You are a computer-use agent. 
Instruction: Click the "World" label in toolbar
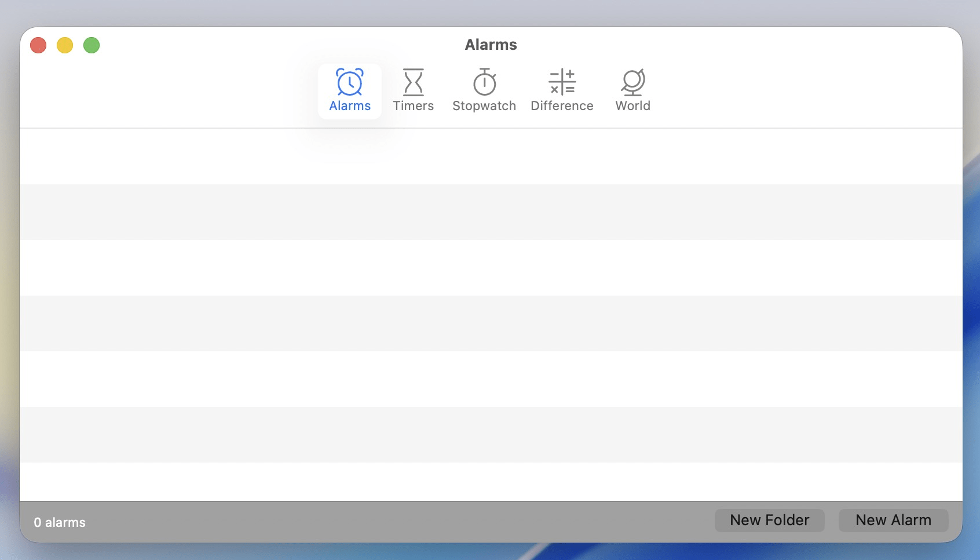[x=632, y=106]
